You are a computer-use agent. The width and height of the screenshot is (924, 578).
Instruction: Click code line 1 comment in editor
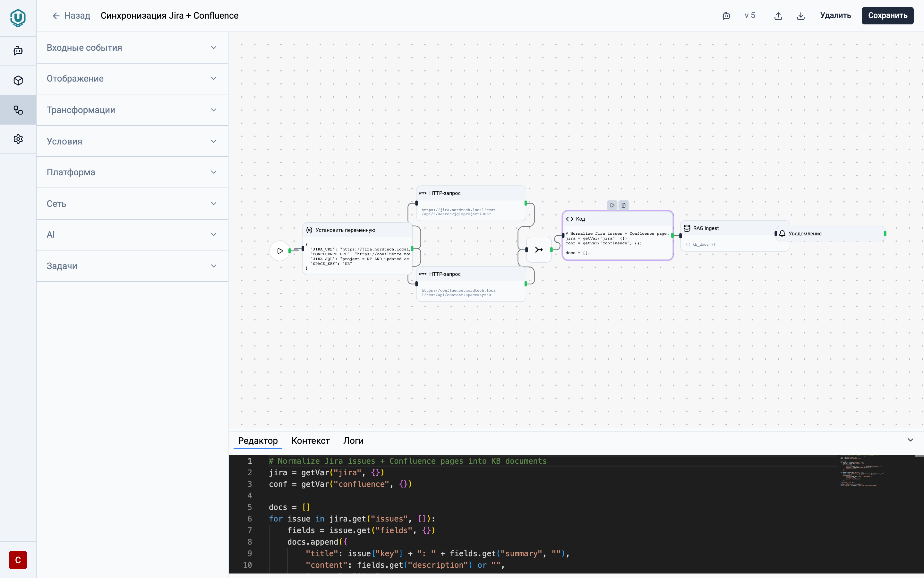pos(407,461)
